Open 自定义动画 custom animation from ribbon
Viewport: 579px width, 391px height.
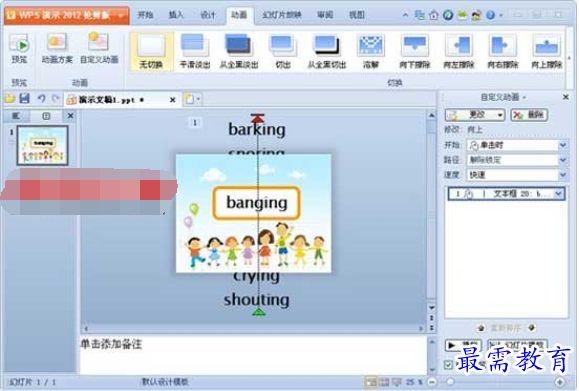(x=99, y=48)
